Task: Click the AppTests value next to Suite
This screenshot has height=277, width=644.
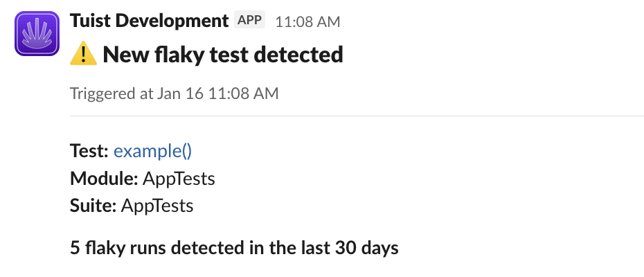Action: tap(157, 206)
